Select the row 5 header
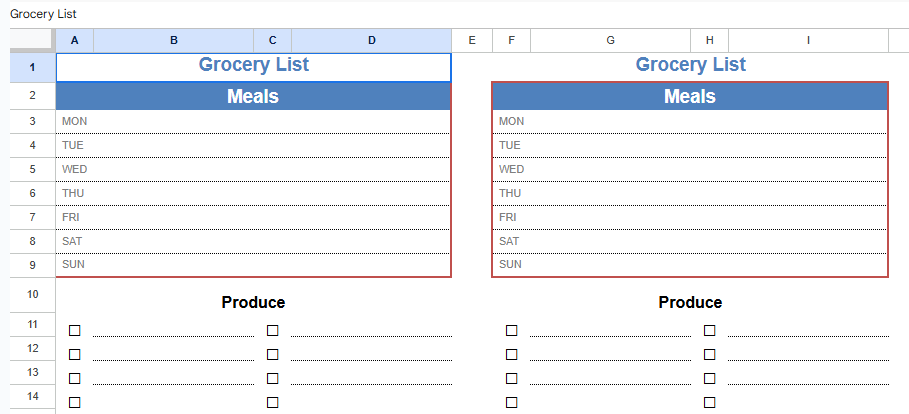 [33, 169]
